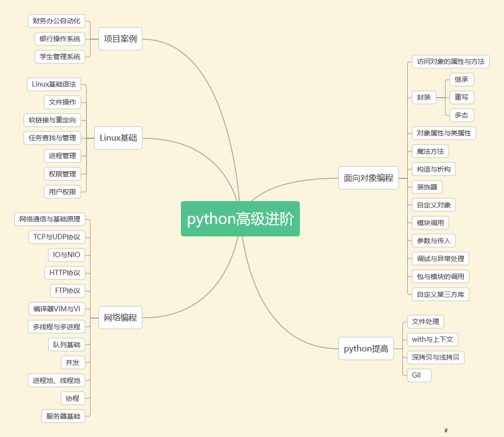Click the 装饰器 node
This screenshot has height=437, width=504.
click(x=427, y=187)
